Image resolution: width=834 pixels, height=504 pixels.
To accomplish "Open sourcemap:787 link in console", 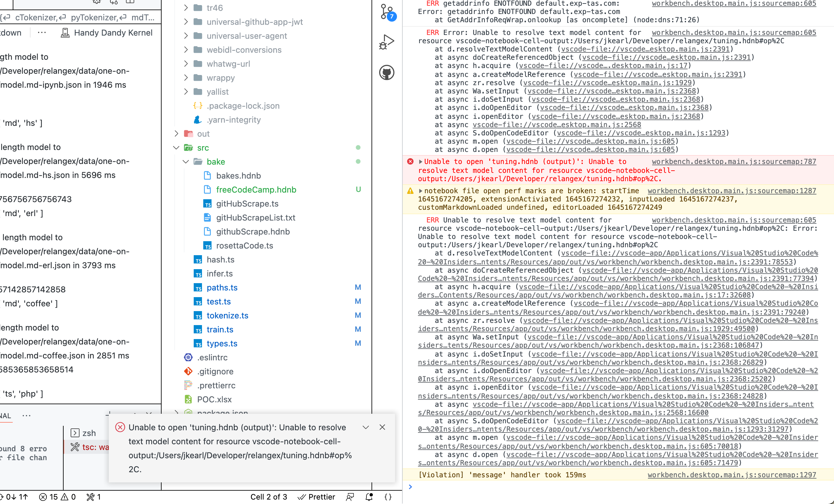I will click(733, 162).
